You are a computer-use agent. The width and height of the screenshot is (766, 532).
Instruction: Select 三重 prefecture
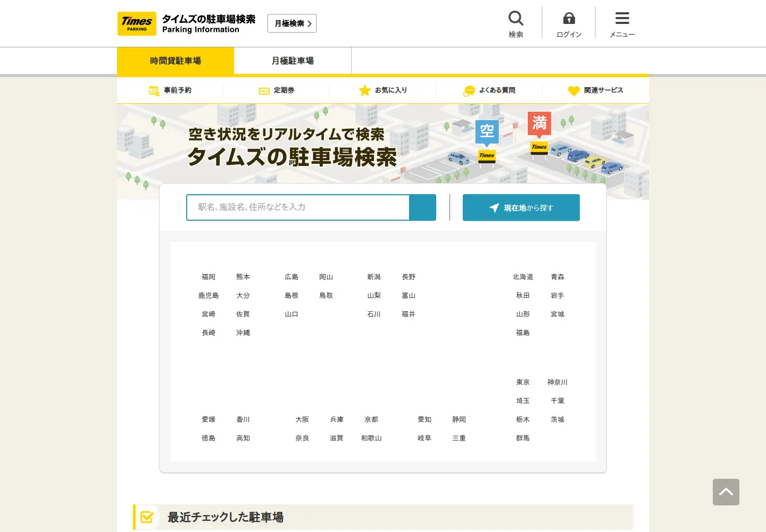pos(459,438)
